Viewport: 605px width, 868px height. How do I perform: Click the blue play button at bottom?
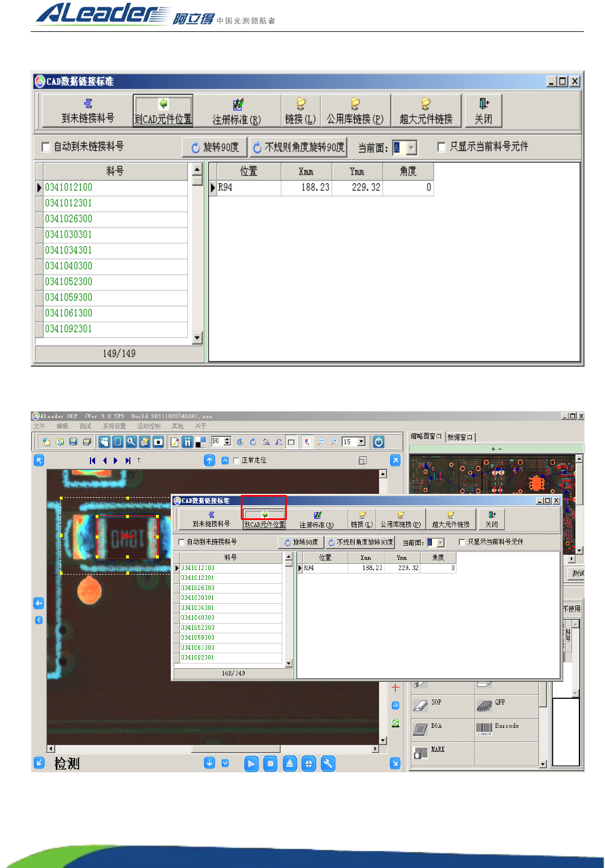pos(251,764)
